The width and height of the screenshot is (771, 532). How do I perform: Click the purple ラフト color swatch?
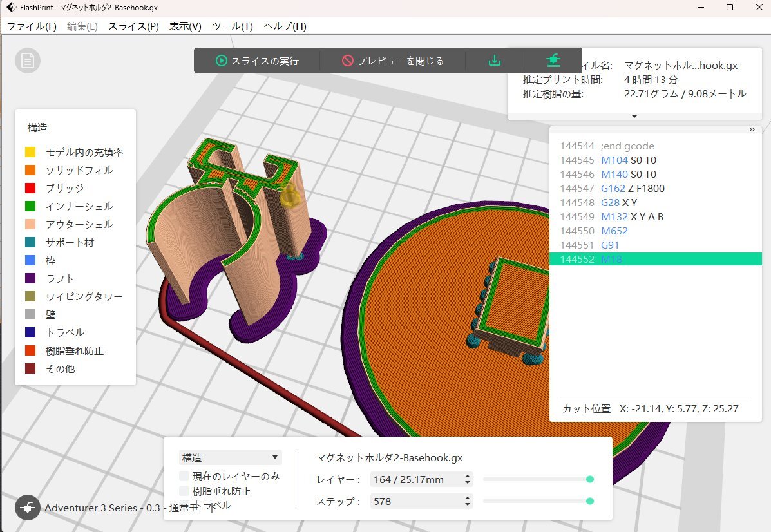(30, 278)
